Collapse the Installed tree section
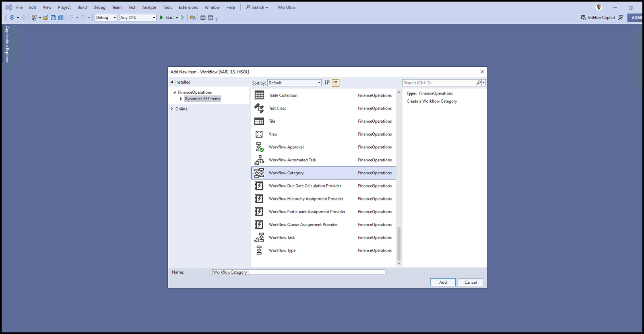The width and height of the screenshot is (644, 334). [x=172, y=82]
